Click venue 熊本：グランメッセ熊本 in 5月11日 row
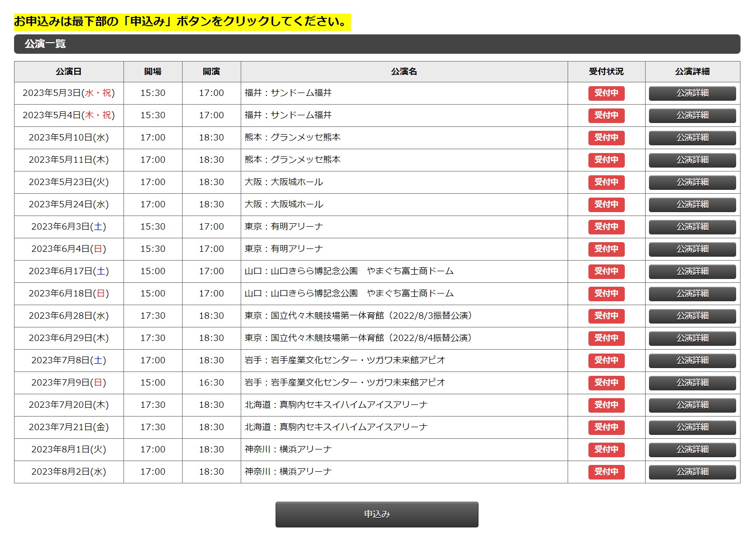This screenshot has width=756, height=541. [293, 160]
